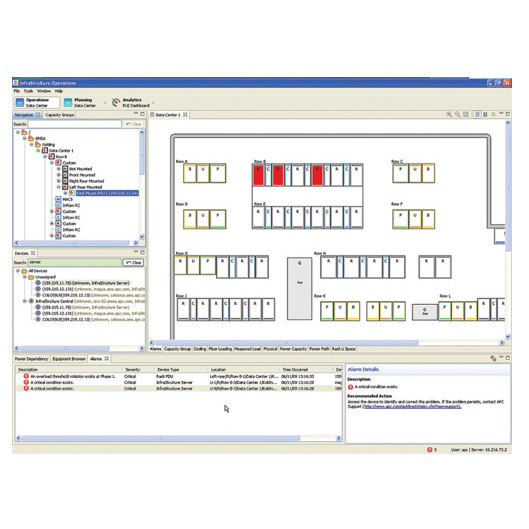Viewport: 529px width, 529px height.
Task: Select the Alarms overlay tab below layout
Action: click(156, 349)
